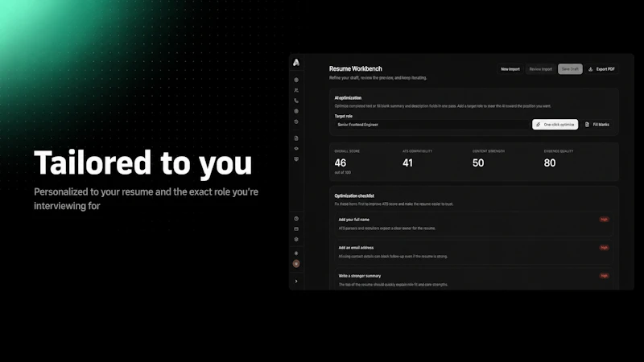644x362 pixels.
Task: Expand the sidebar with the chevron arrow
Action: point(296,281)
